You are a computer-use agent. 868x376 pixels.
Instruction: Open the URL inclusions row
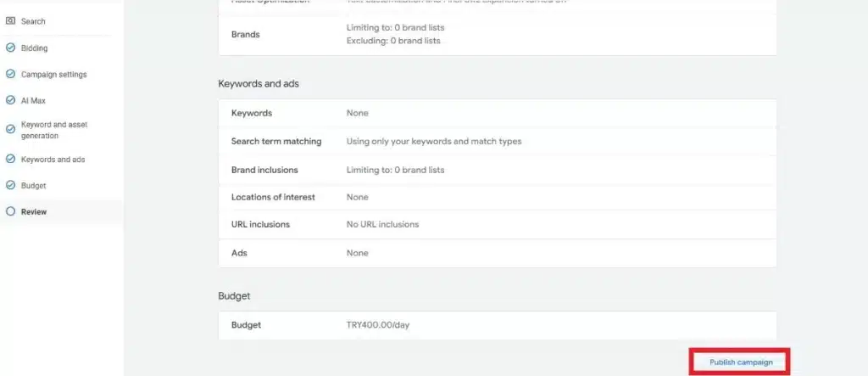(x=260, y=224)
